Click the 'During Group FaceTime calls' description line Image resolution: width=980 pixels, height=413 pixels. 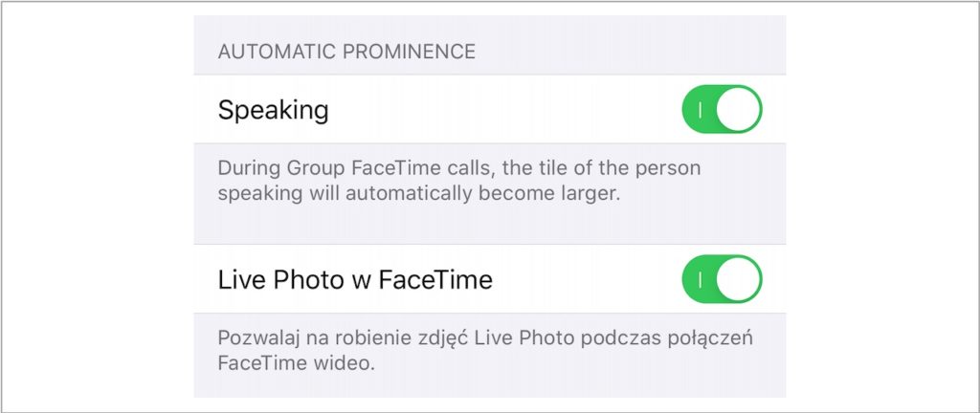click(459, 168)
